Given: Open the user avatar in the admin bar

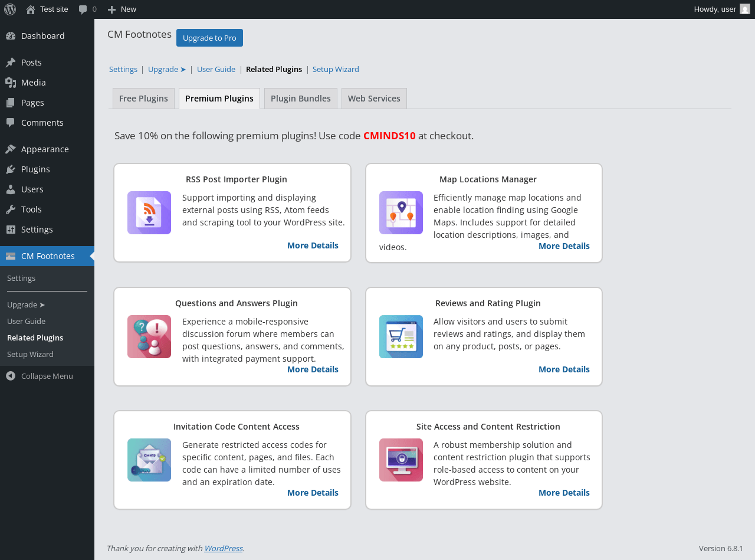Looking at the screenshot, I should pyautogui.click(x=745, y=9).
